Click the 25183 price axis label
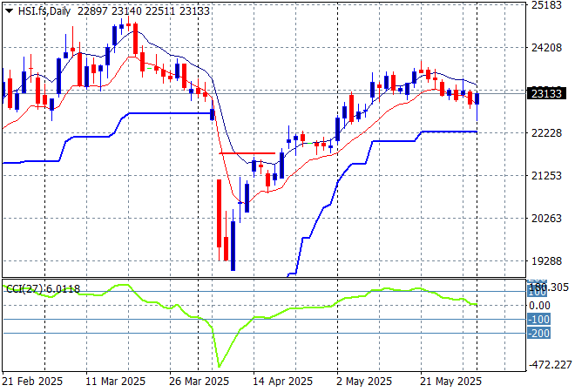This screenshot has height=392, width=575. (x=547, y=5)
